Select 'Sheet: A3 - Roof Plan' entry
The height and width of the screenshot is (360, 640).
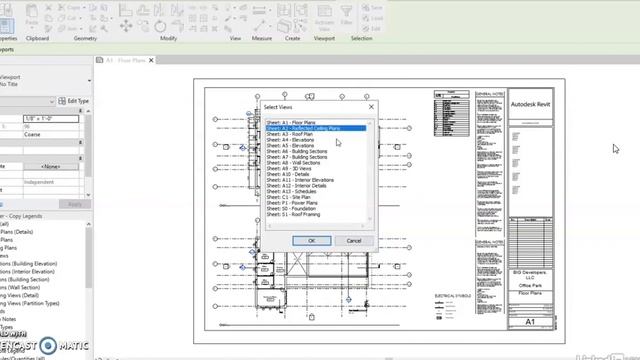(289, 134)
